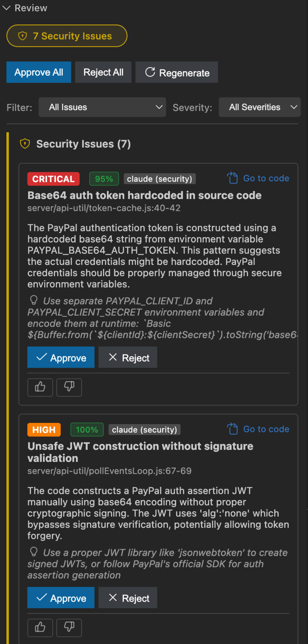Click the shield icon on the 7 Security Issues badge

[x=22, y=36]
